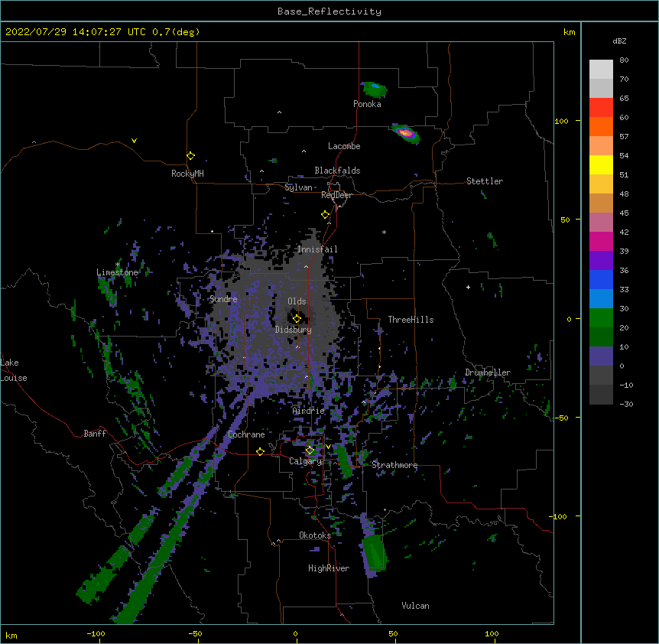Image resolution: width=659 pixels, height=644 pixels.
Task: Click the RedDeer city label
Action: click(336, 195)
